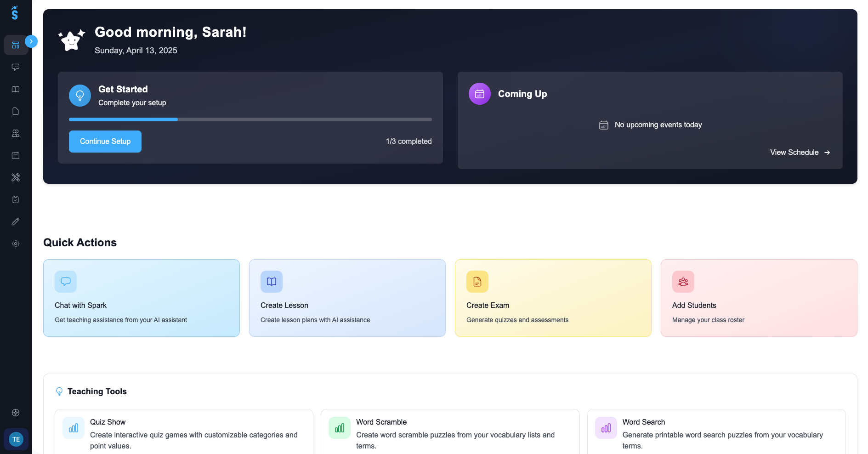Image resolution: width=868 pixels, height=454 pixels.
Task: Open View Schedule in Coming Up card
Action: click(x=800, y=152)
